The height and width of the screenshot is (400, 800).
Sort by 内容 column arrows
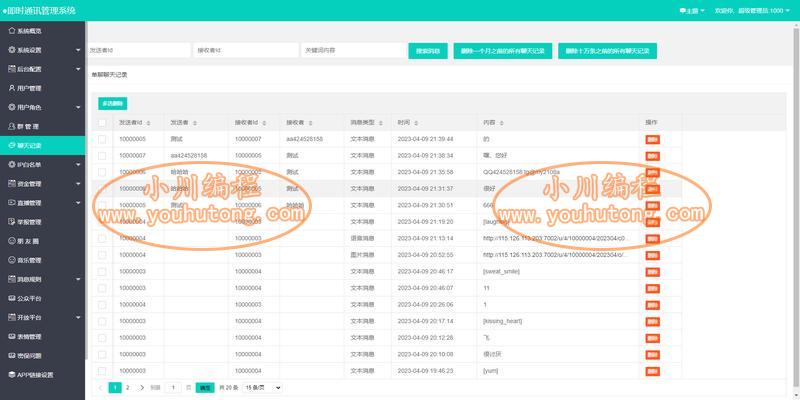click(x=502, y=123)
